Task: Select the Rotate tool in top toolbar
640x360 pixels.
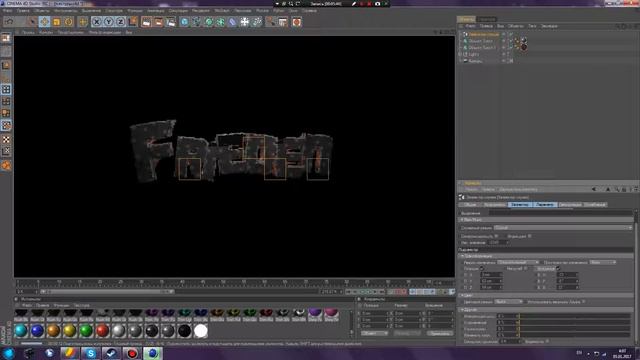Action: click(69, 22)
